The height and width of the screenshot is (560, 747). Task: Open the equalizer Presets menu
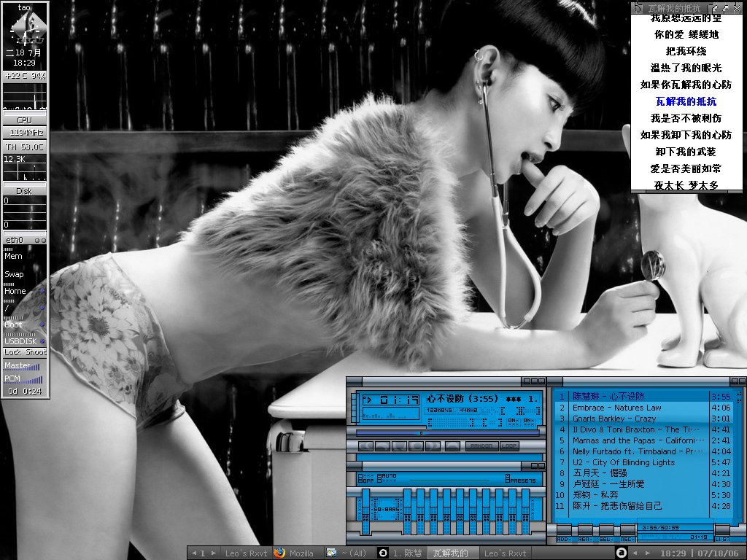point(521,479)
